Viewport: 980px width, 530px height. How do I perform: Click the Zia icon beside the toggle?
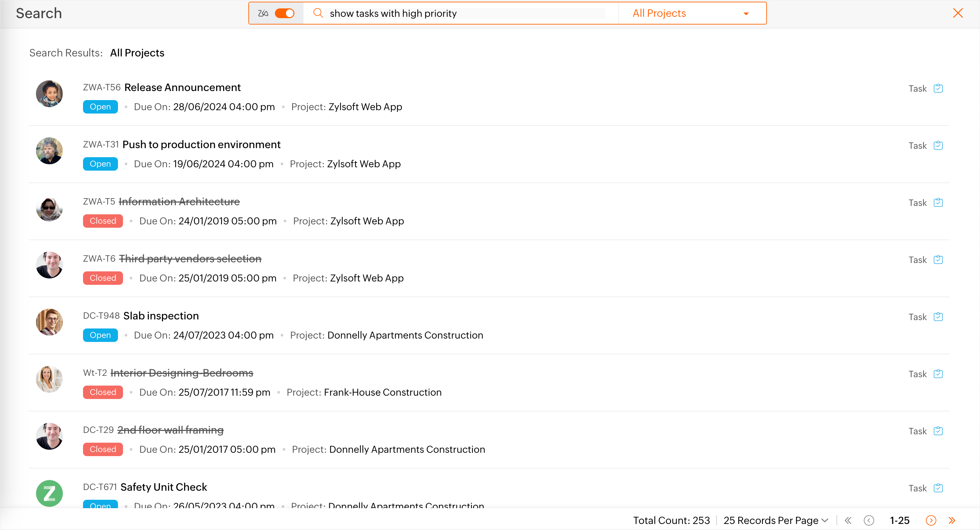[263, 13]
